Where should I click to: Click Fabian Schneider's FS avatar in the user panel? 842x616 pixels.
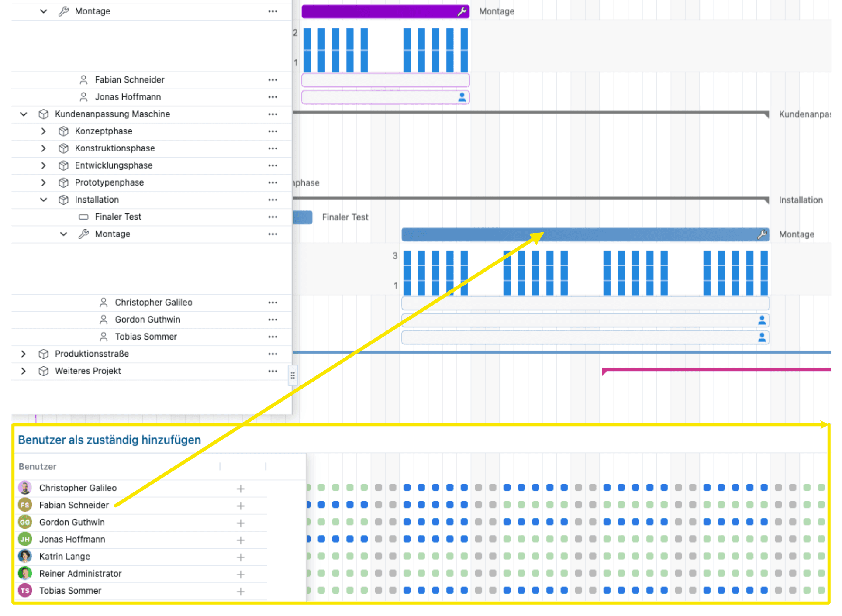coord(25,505)
